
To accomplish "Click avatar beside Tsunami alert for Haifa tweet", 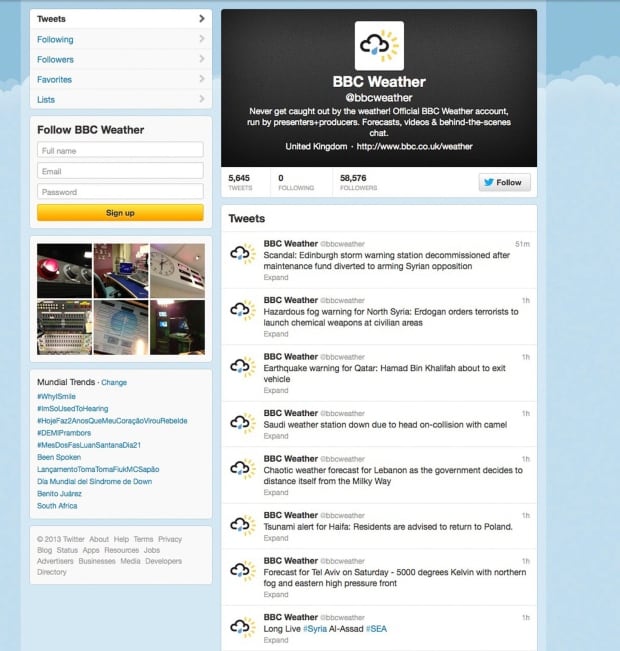I will click(243, 524).
